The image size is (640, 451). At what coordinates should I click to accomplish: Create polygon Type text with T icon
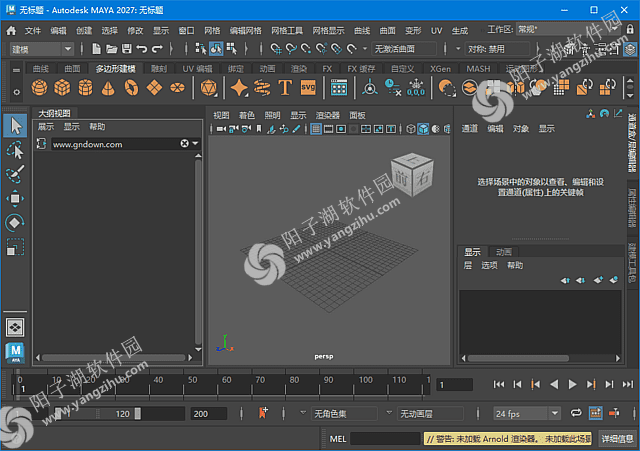click(285, 87)
